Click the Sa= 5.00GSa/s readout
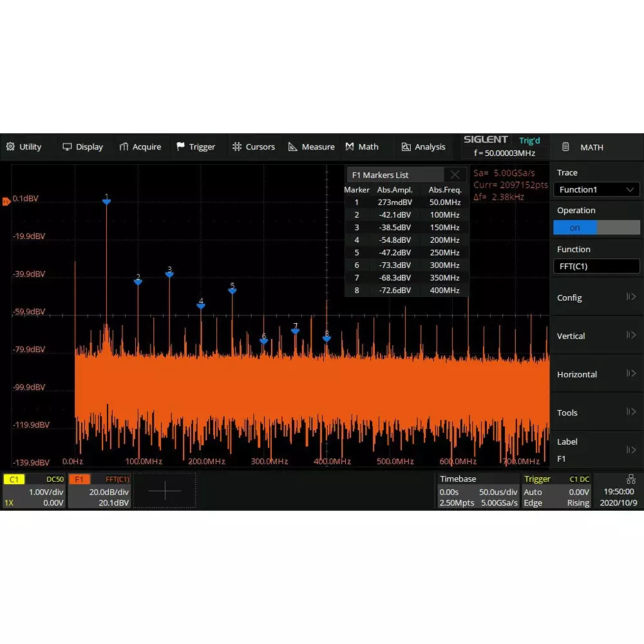Viewport: 644px width, 644px height. click(504, 173)
